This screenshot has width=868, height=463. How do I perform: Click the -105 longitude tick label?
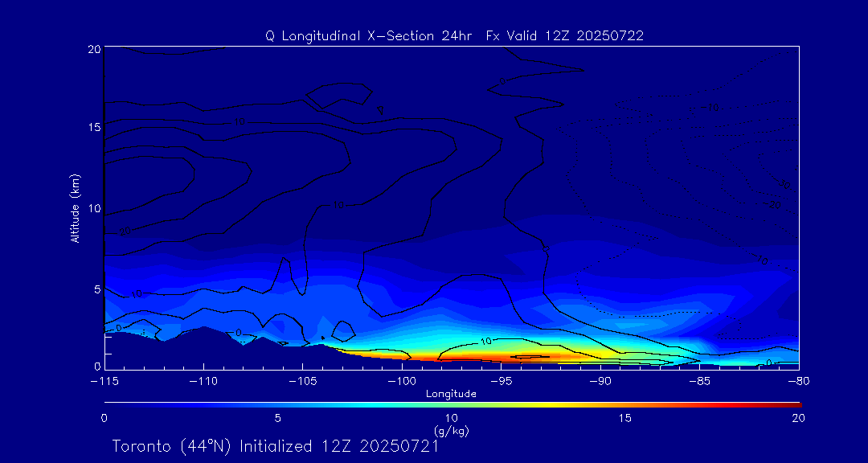tap(303, 381)
